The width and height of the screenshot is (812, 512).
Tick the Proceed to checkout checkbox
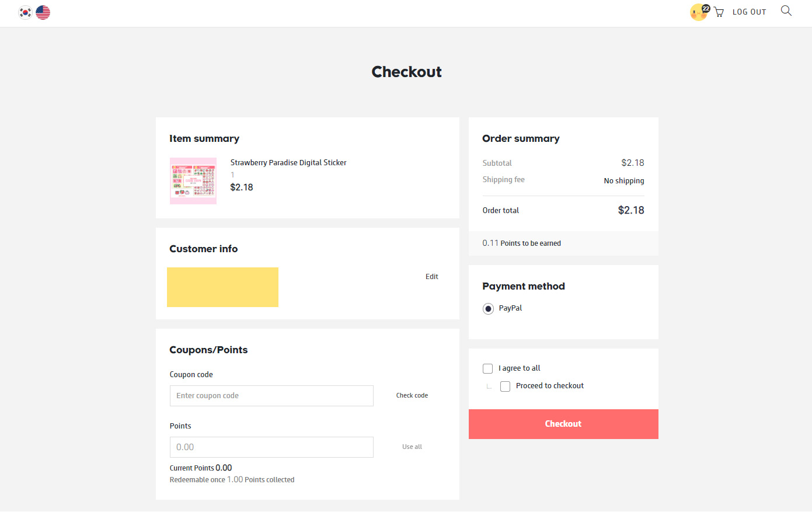point(506,386)
